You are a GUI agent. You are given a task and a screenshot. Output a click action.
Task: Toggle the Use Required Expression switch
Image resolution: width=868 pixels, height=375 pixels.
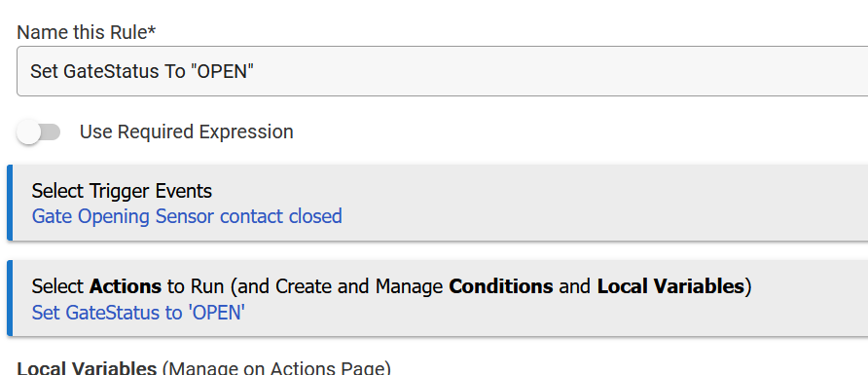click(x=38, y=132)
